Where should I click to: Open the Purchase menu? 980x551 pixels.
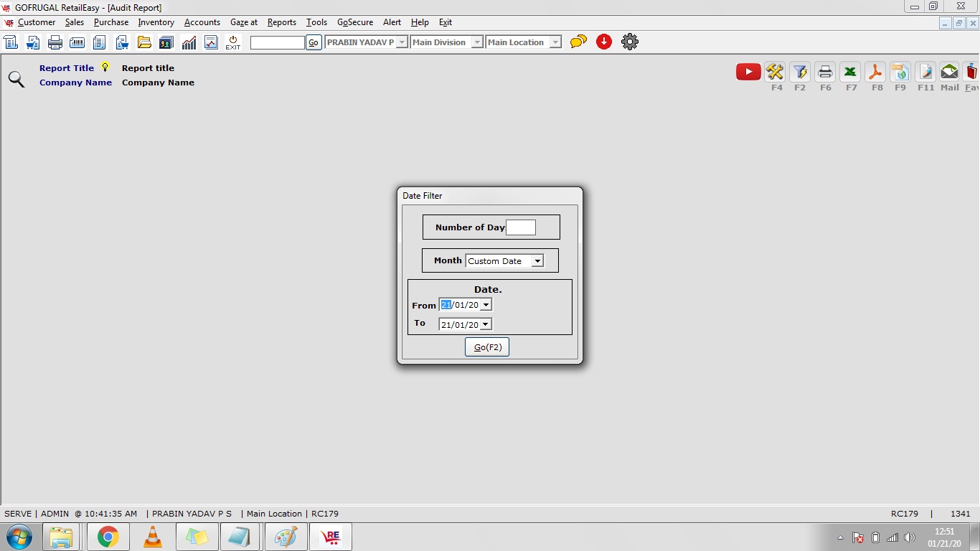pos(111,22)
